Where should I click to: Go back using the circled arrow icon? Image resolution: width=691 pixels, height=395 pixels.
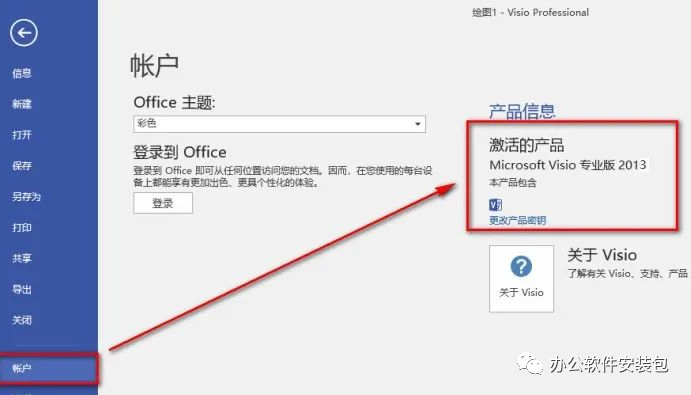point(24,33)
